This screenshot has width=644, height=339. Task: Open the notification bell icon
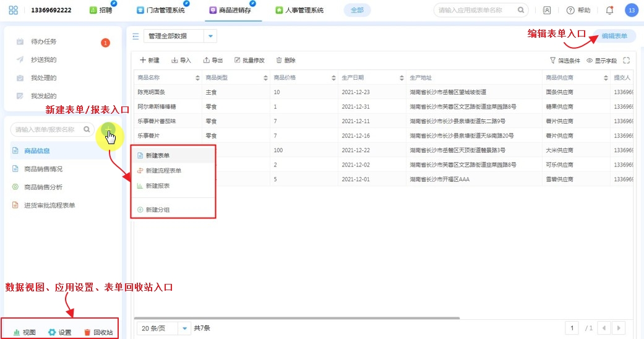(x=609, y=11)
